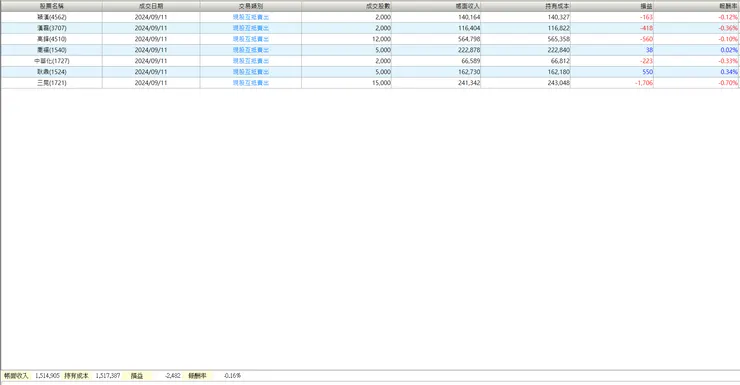Sort by the 交易類別 column header
The height and width of the screenshot is (385, 740).
click(251, 6)
